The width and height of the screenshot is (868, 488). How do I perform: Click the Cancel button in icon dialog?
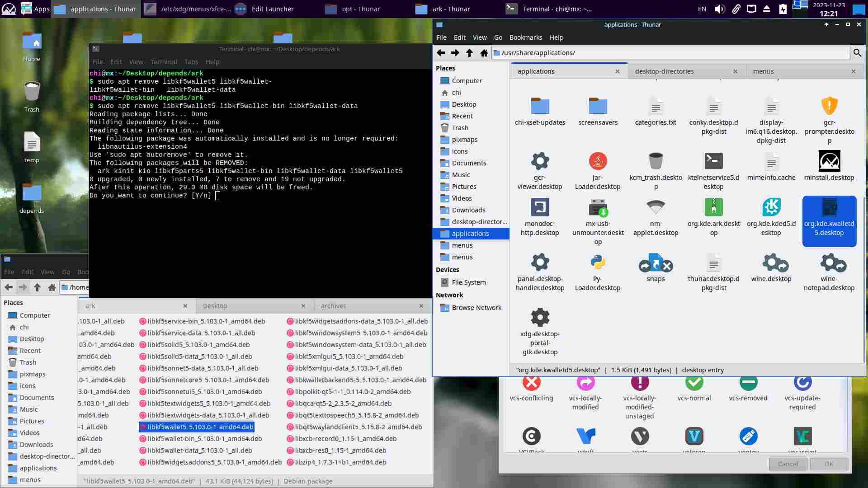click(x=788, y=464)
